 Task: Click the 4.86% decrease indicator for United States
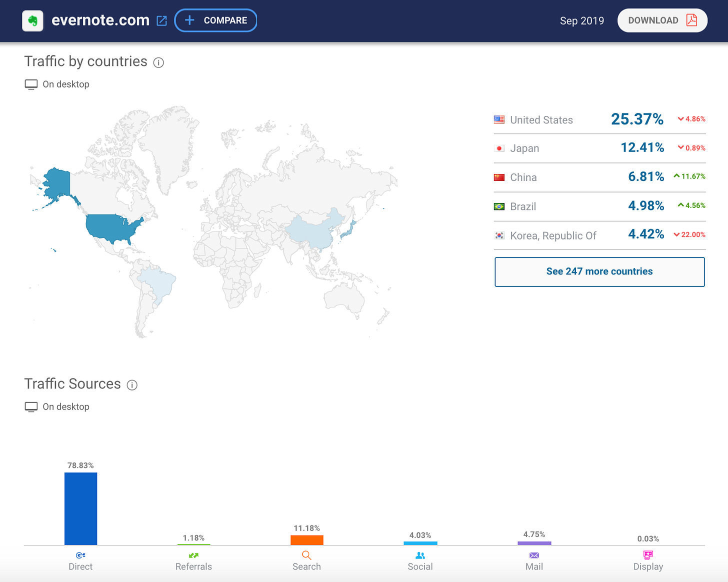[691, 119]
